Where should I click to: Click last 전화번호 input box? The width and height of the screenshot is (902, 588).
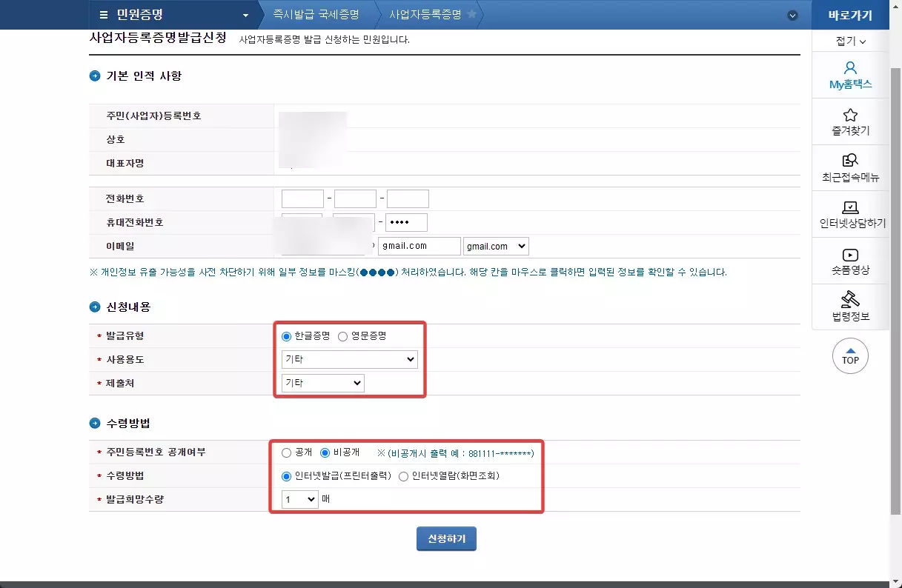click(408, 198)
